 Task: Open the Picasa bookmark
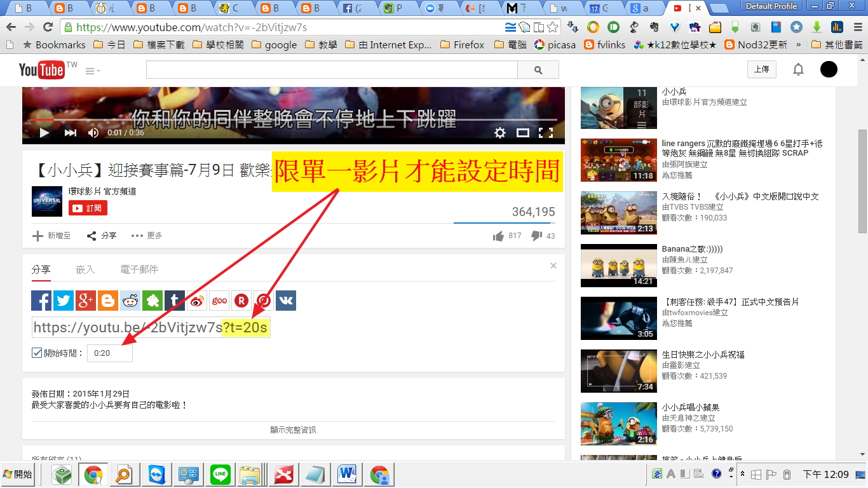555,45
